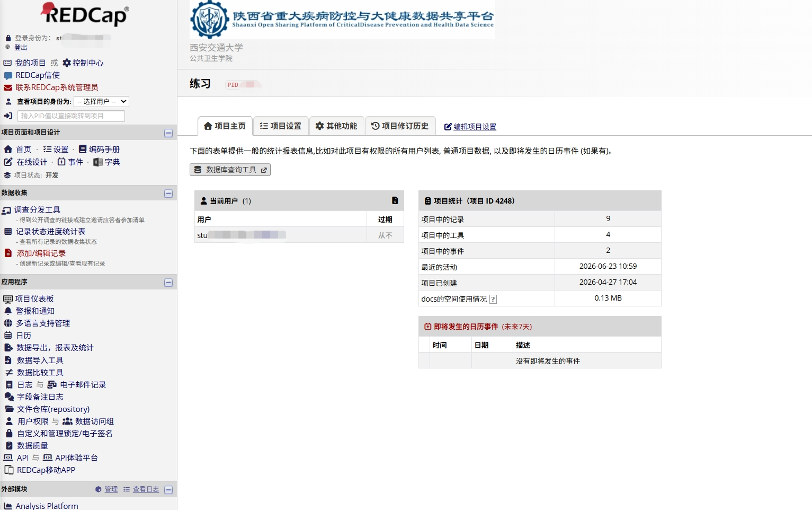Image resolution: width=812 pixels, height=510 pixels.
Task: Click the 数据比较工具 not-equal icon
Action: click(x=9, y=373)
